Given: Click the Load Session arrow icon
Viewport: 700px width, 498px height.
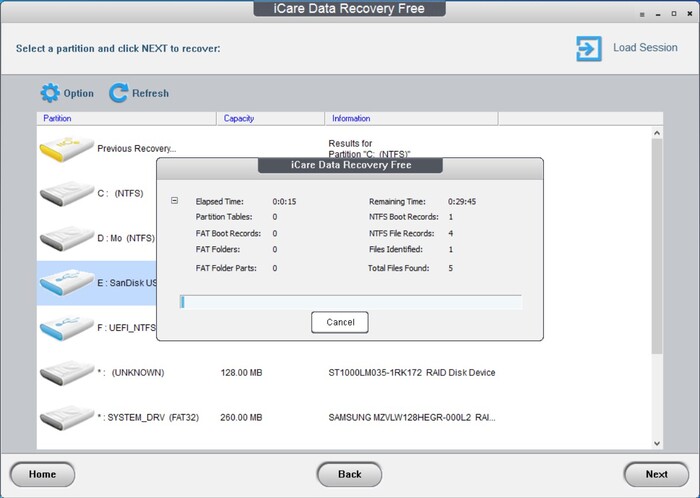Looking at the screenshot, I should [x=589, y=48].
